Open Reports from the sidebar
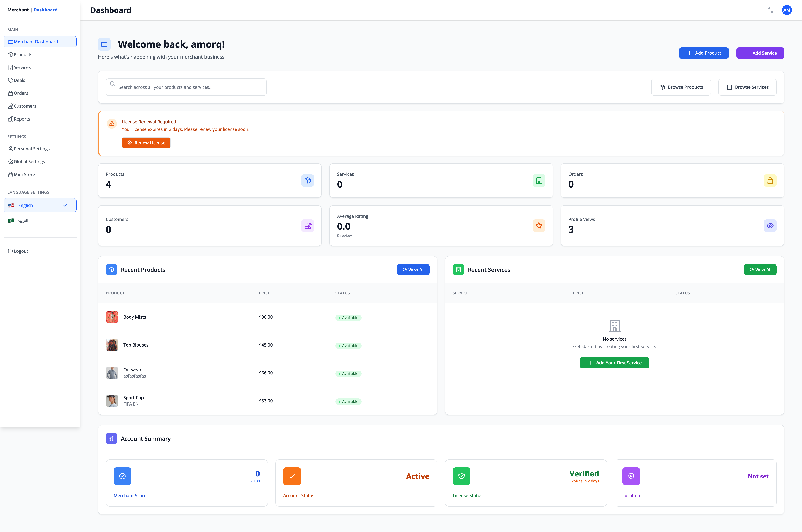This screenshot has width=802, height=532. [21, 119]
